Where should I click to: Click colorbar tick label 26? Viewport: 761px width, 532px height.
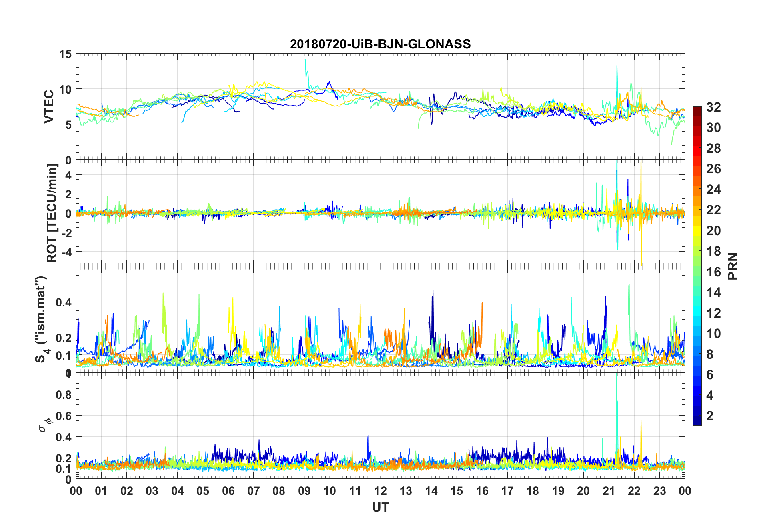[x=713, y=169]
